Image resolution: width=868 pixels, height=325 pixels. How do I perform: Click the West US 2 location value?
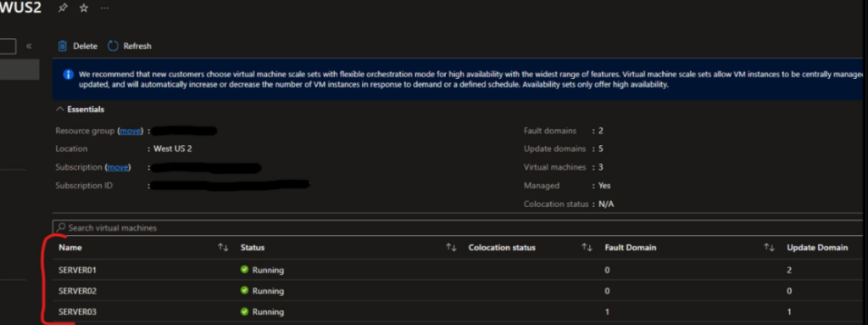pyautogui.click(x=173, y=148)
